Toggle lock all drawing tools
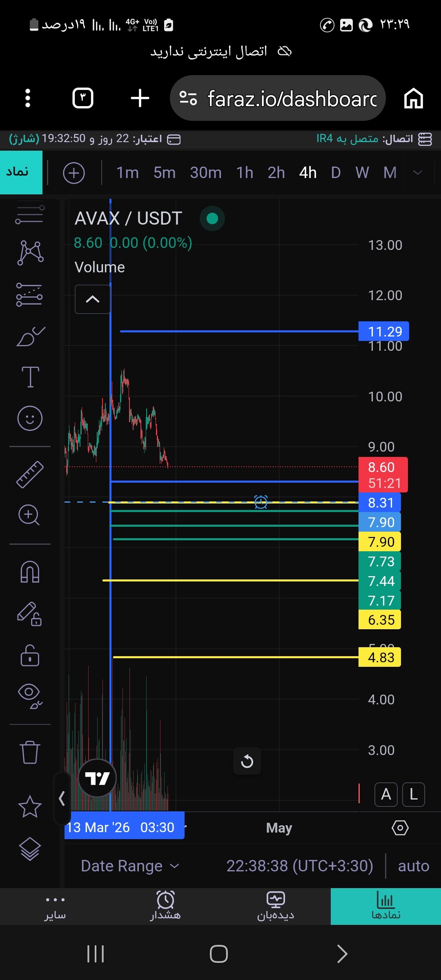The width and height of the screenshot is (441, 980). [30, 655]
